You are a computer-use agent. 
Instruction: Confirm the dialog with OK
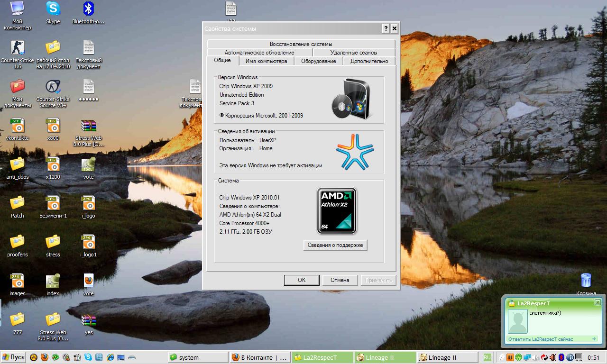pyautogui.click(x=302, y=280)
